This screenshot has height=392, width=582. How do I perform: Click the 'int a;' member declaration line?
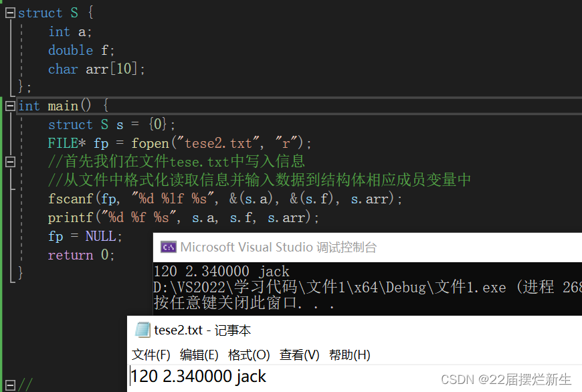(70, 32)
